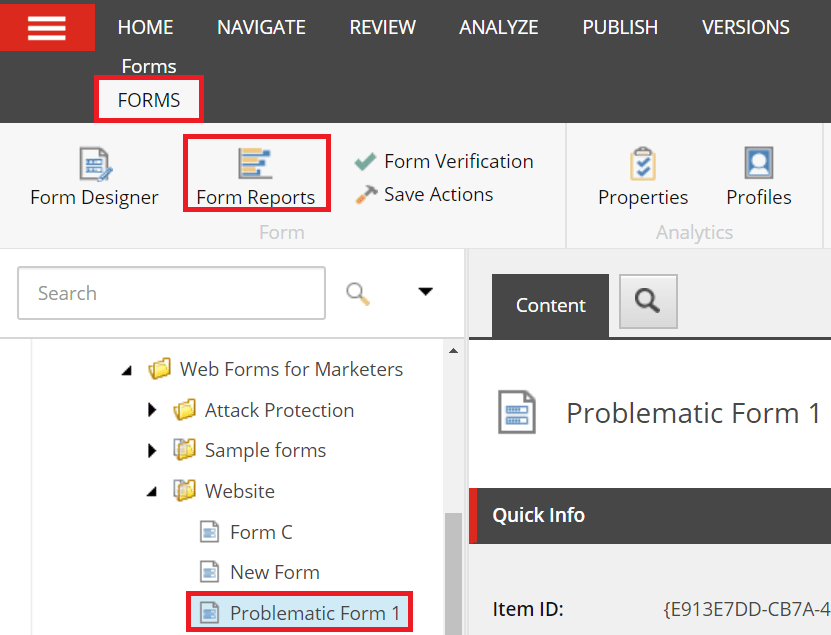Collapse the Web Forms for Marketers node
The width and height of the screenshot is (831, 635).
point(127,370)
